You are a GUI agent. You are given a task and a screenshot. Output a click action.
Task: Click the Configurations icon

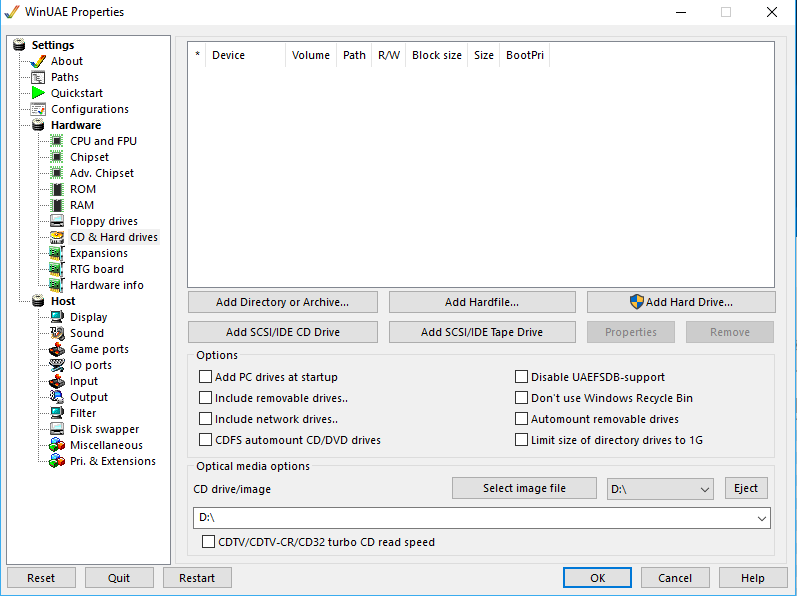(38, 109)
